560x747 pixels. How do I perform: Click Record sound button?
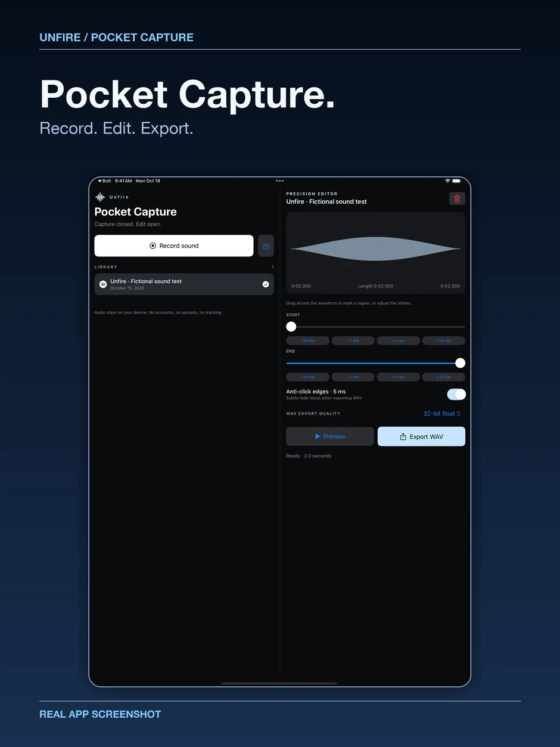point(174,246)
